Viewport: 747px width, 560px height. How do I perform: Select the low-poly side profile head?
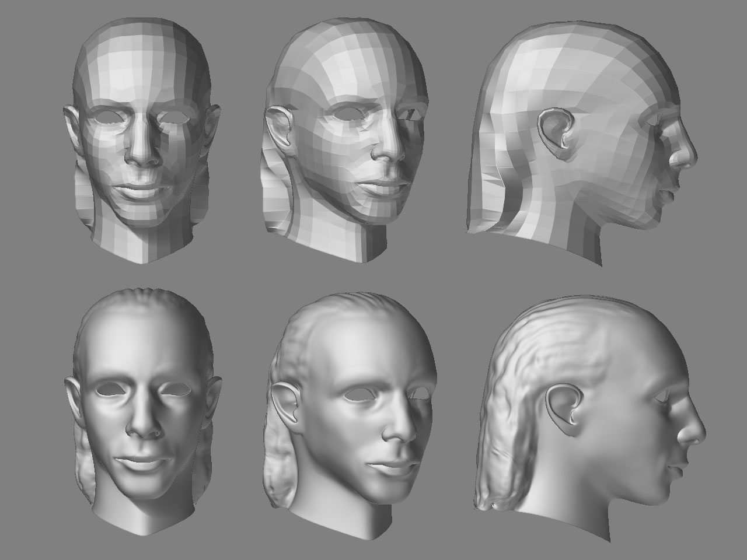pyautogui.click(x=581, y=143)
